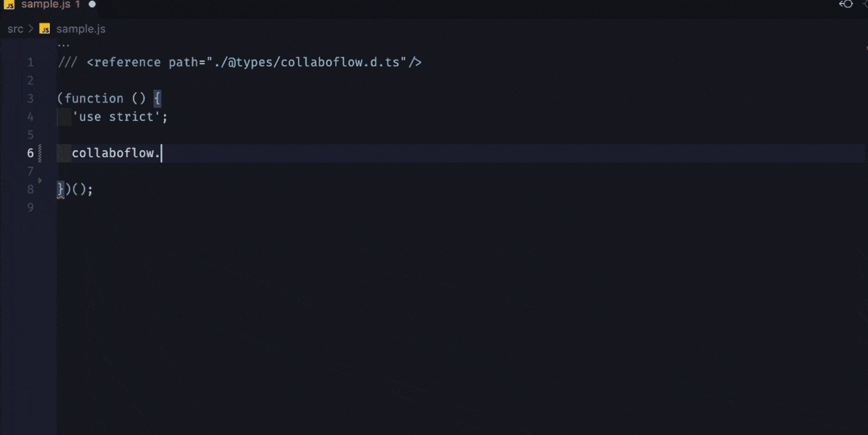Viewport: 868px width, 435px height.
Task: Click the unsaved changes dot on the sample.js tab
Action: click(x=92, y=5)
